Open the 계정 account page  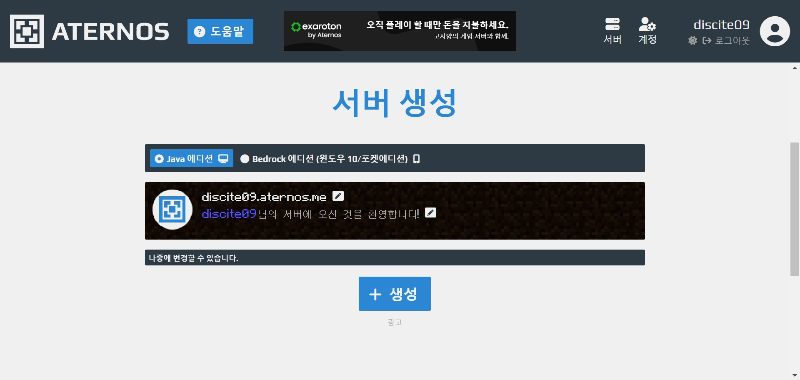[647, 31]
